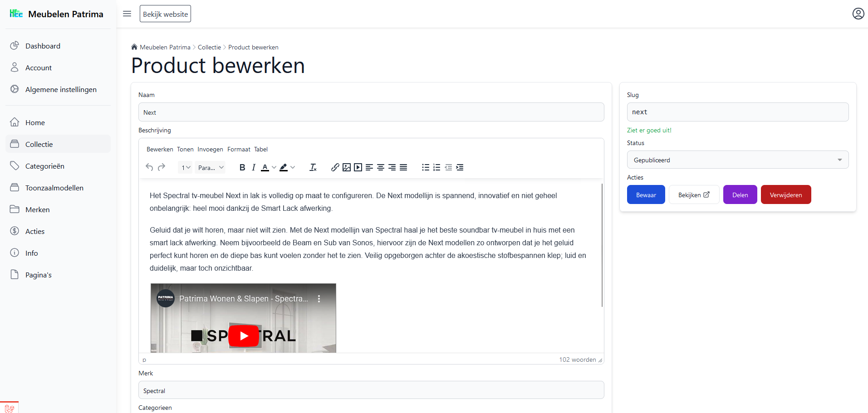Open the user profile icon
This screenshot has width=868, height=413.
(x=858, y=14)
